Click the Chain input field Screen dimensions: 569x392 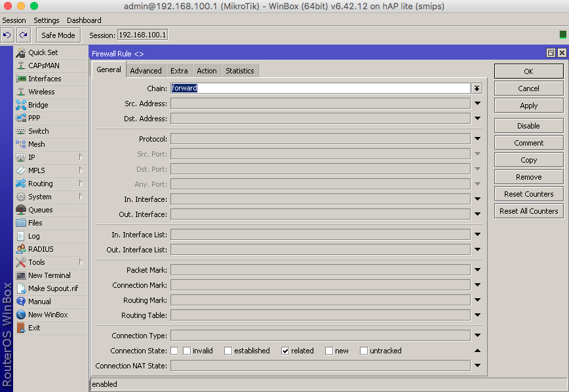(x=321, y=88)
